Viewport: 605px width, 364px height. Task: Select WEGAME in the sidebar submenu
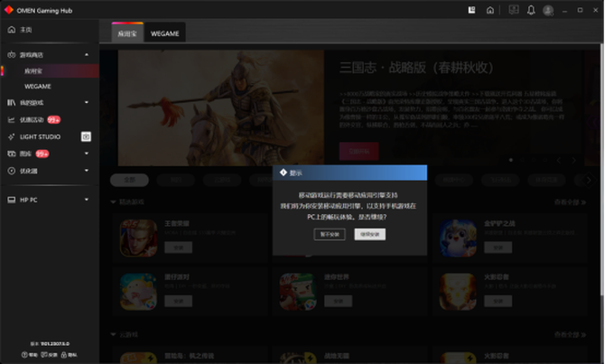pyautogui.click(x=38, y=87)
